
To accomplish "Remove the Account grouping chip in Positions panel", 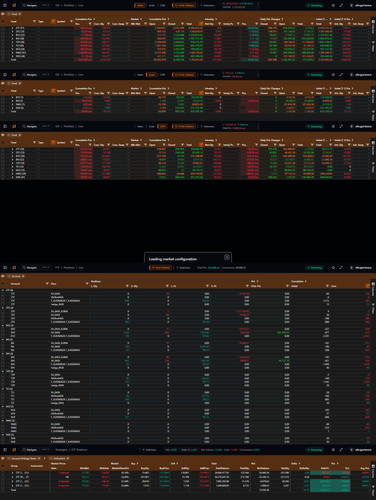I will pyautogui.click(x=23, y=276).
